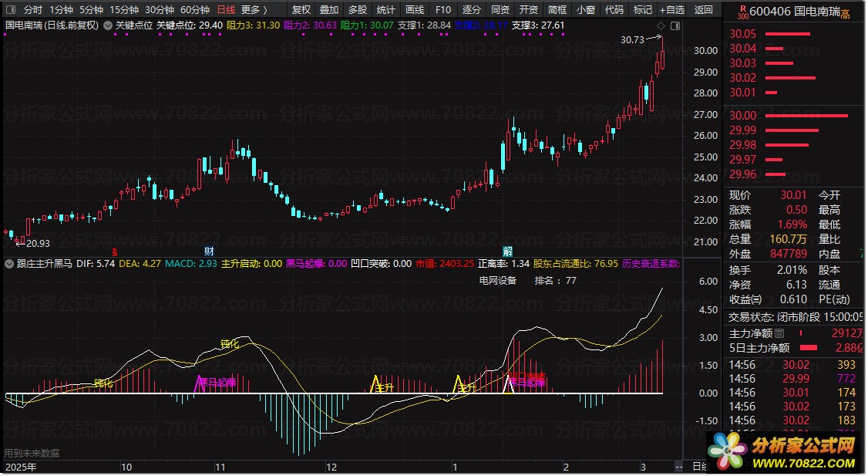This screenshot has width=868, height=476.
Task: Click the R300 badge beside the stock code
Action: (742, 13)
